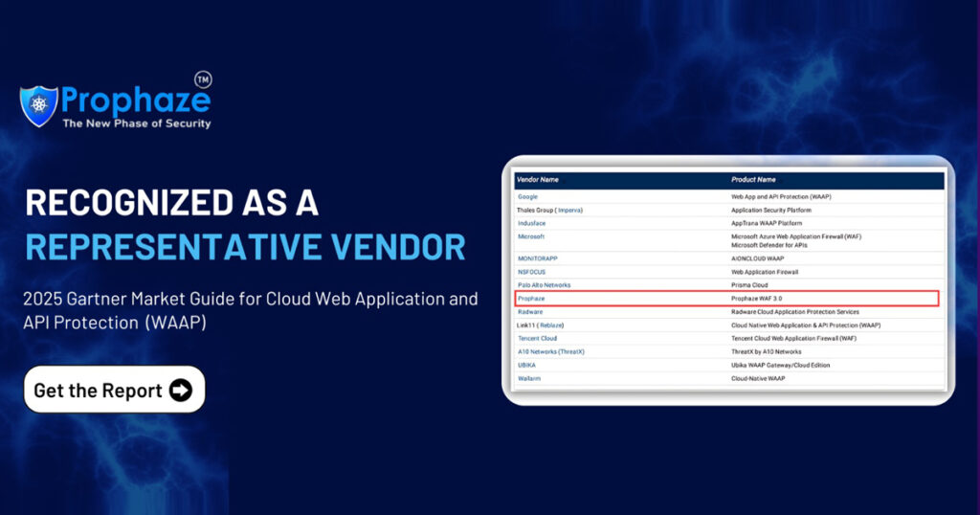Click 'Web App and API Protection (WAAP)' cell

pyautogui.click(x=781, y=197)
